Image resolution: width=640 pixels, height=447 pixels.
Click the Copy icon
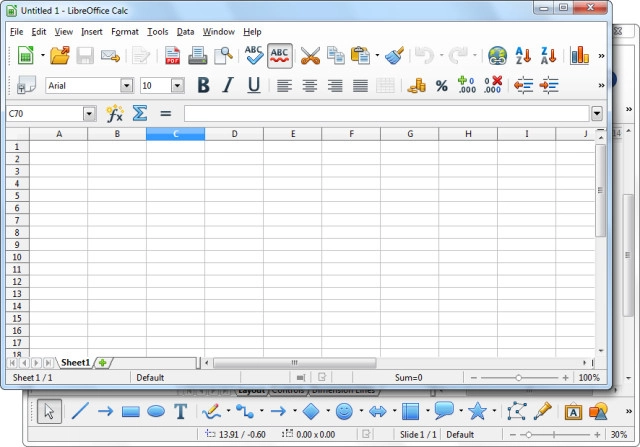336,56
